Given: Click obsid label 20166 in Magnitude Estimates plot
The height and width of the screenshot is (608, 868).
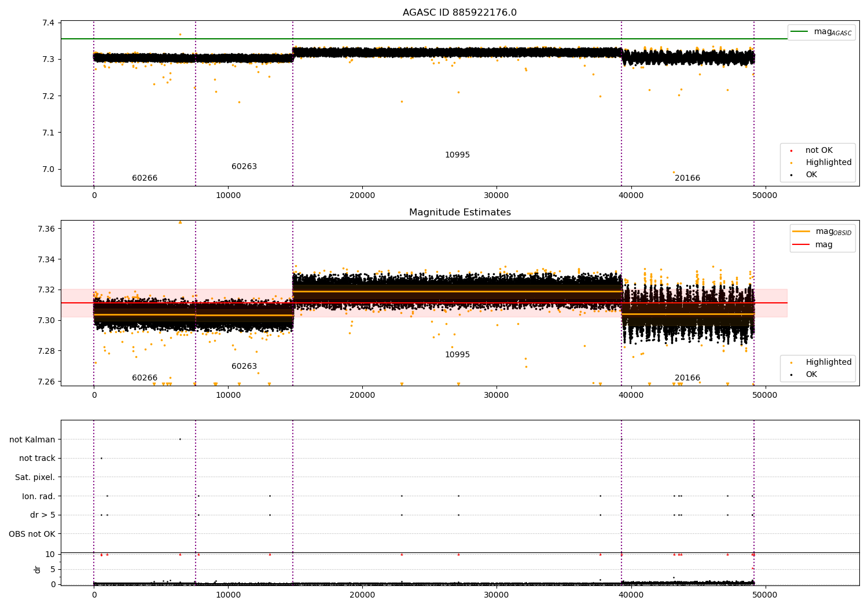Looking at the screenshot, I should coord(687,378).
